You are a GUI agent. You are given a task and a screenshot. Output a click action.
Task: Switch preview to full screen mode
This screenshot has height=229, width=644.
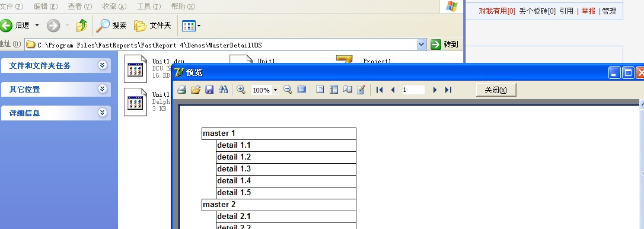pos(301,90)
